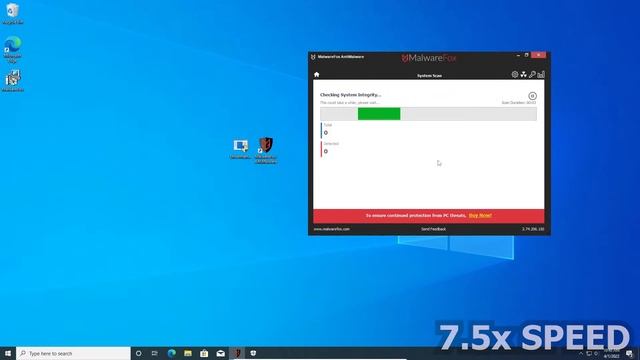
Task: Maximize the MalwareFox window
Action: (x=527, y=55)
